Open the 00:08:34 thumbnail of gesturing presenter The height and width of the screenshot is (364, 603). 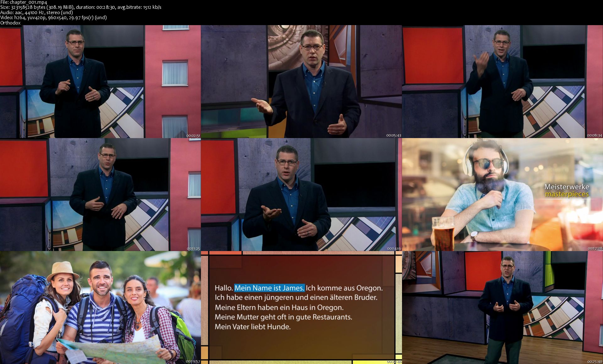(x=502, y=82)
